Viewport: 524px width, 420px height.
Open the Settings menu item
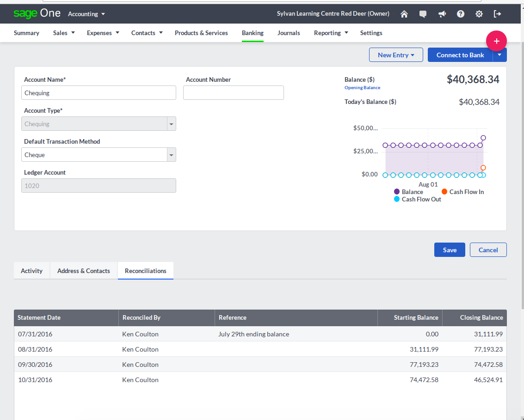[371, 33]
